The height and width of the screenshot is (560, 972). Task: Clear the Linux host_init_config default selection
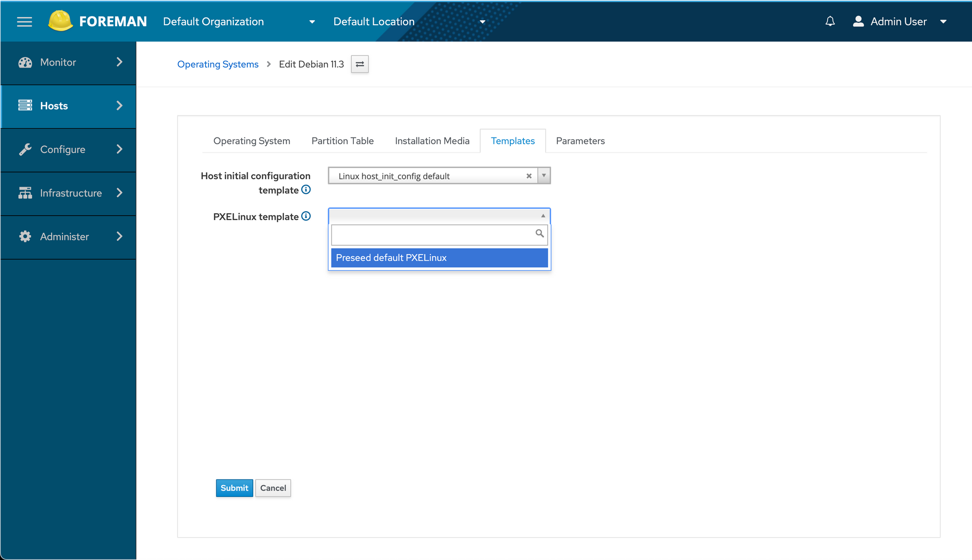pos(529,176)
